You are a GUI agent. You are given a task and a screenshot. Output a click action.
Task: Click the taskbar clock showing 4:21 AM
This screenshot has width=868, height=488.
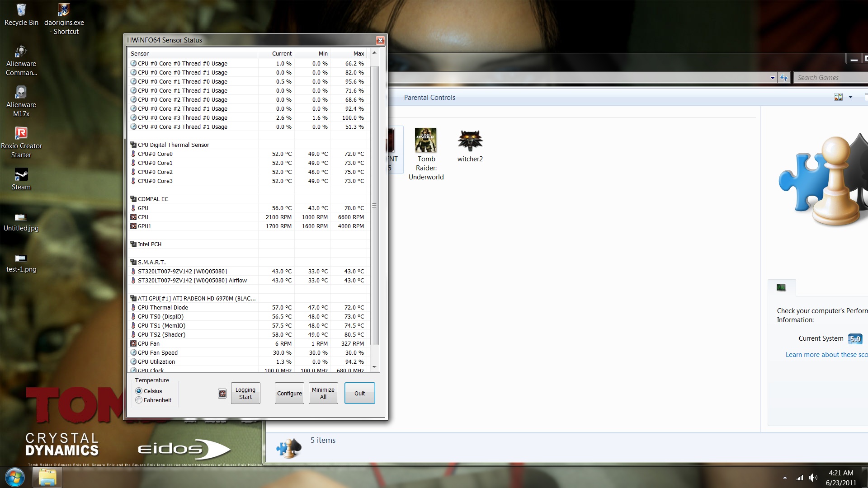pyautogui.click(x=841, y=478)
